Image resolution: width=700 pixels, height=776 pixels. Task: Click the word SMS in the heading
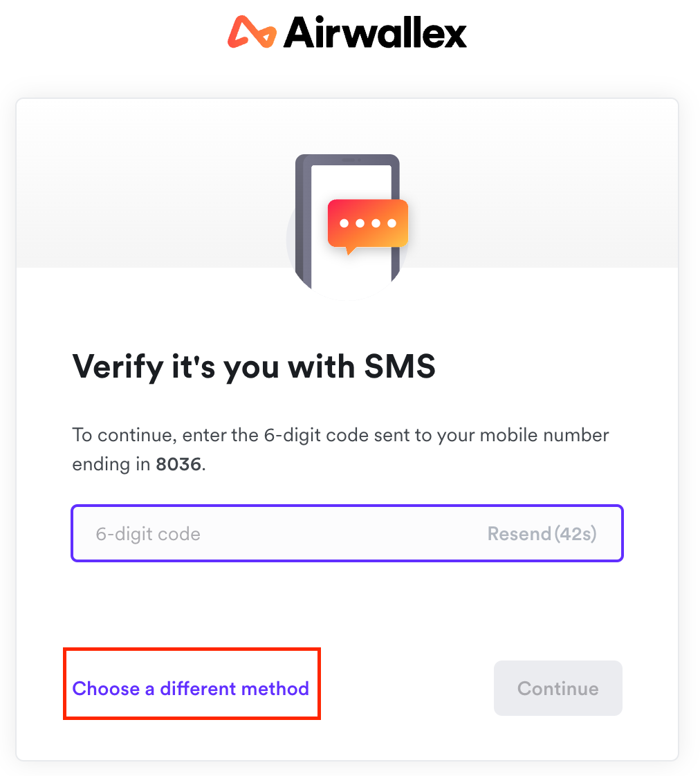[400, 366]
